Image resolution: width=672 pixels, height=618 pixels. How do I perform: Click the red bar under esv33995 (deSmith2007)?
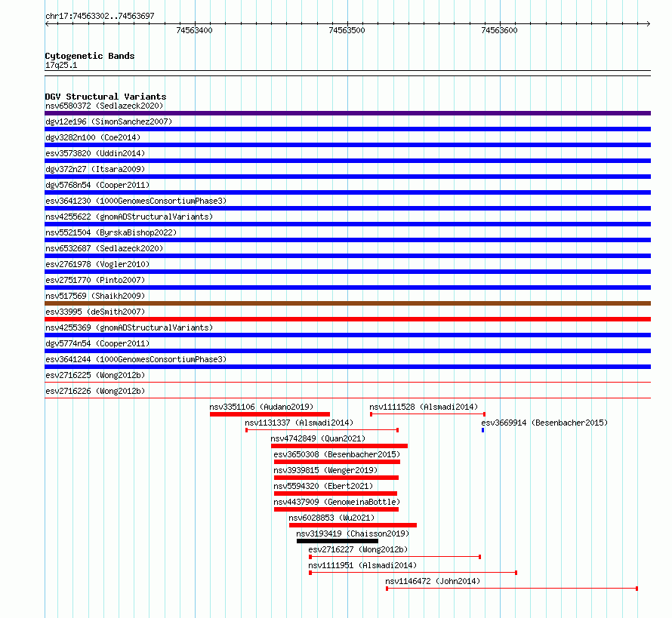coord(347,319)
